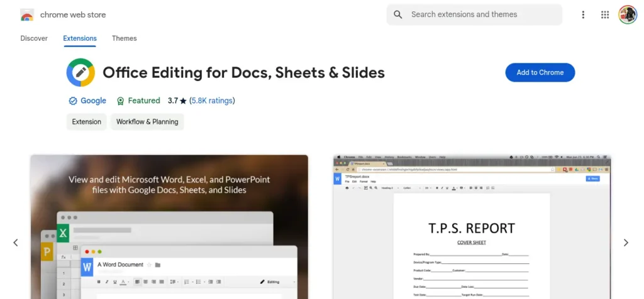
Task: Go to the Discover tab
Action: point(34,38)
